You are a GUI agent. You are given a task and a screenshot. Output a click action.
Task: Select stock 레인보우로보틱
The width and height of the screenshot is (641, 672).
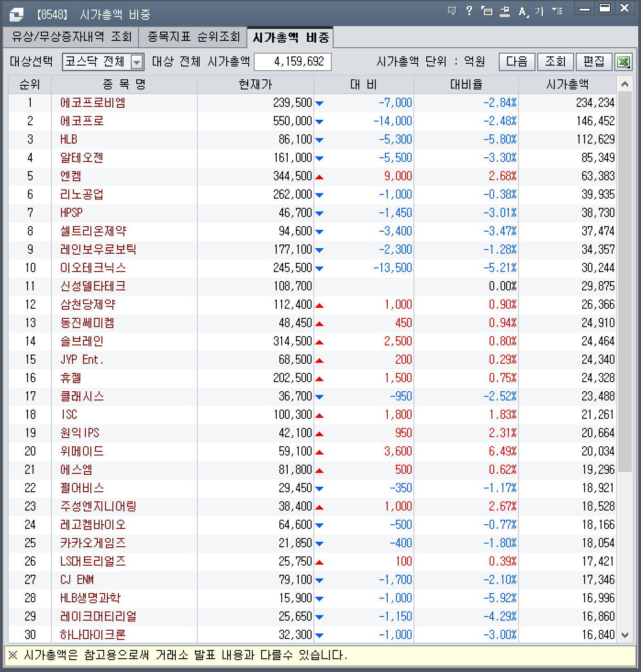click(98, 250)
